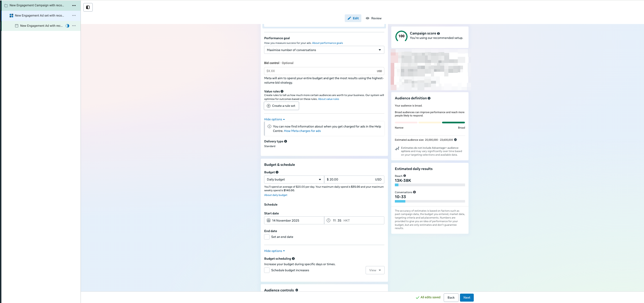Toggle the sidebar panel icon

click(88, 7)
